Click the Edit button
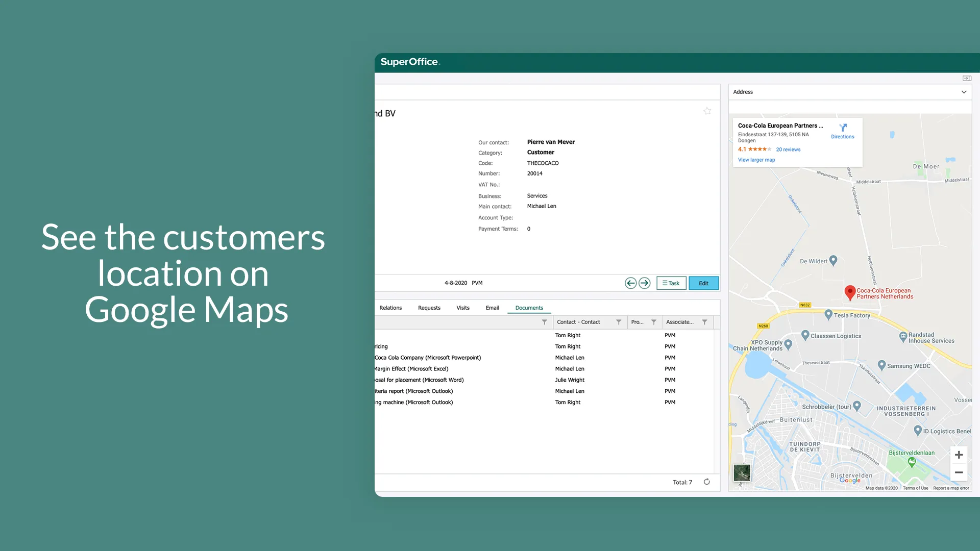 (703, 283)
